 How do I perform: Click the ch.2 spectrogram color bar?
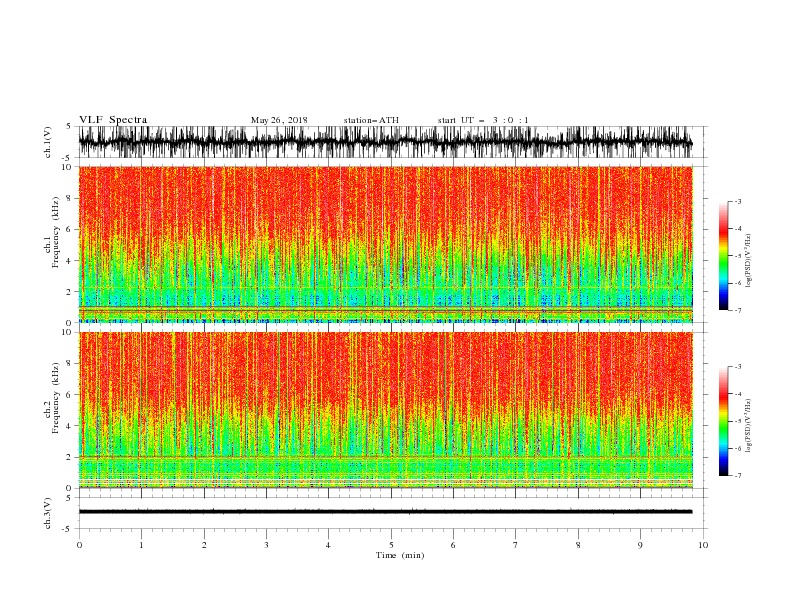click(x=723, y=421)
